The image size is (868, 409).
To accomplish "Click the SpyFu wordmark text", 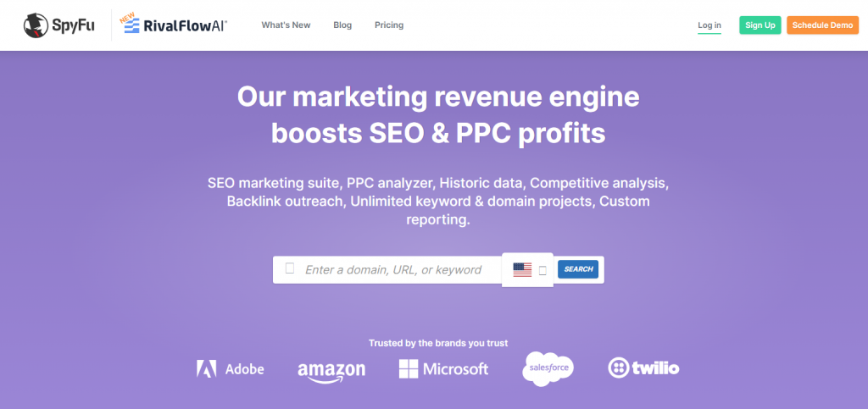I will click(75, 26).
